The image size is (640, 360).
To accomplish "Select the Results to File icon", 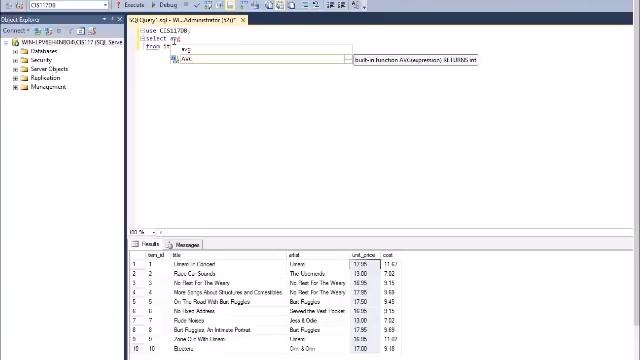I will pos(291,5).
